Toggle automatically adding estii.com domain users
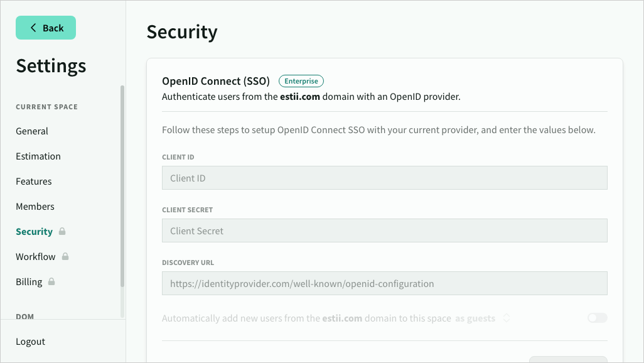Screen dimensions: 644x363 click(x=597, y=318)
